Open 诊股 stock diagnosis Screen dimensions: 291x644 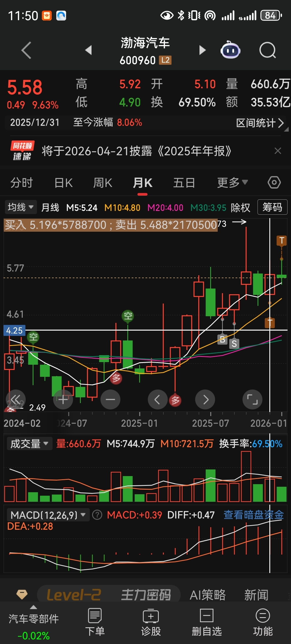[151, 622]
